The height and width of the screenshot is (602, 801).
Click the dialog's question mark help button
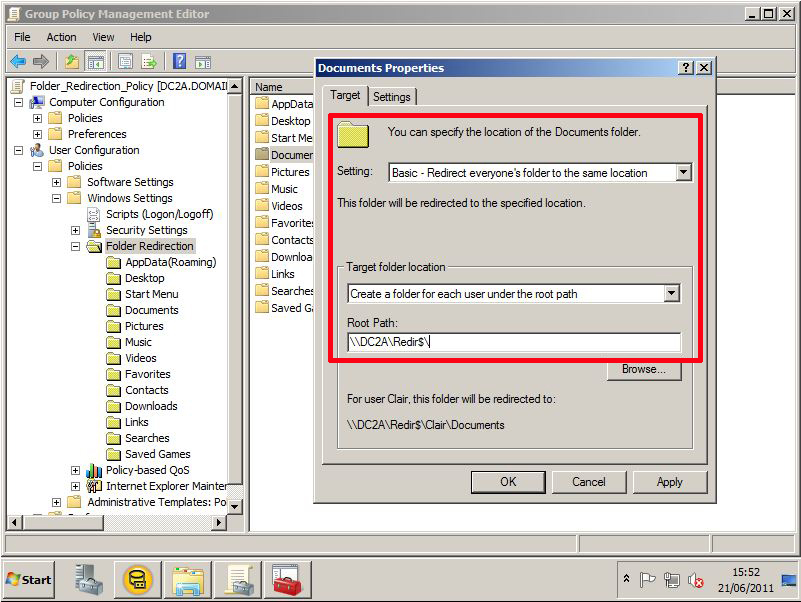point(686,67)
